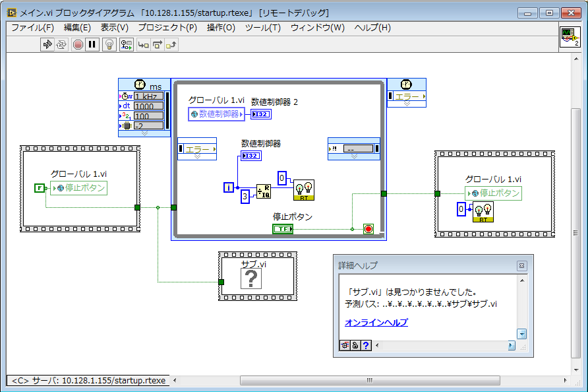
Task: Select the 数値制御器 2 I32 indicator terminal
Action: (x=261, y=114)
